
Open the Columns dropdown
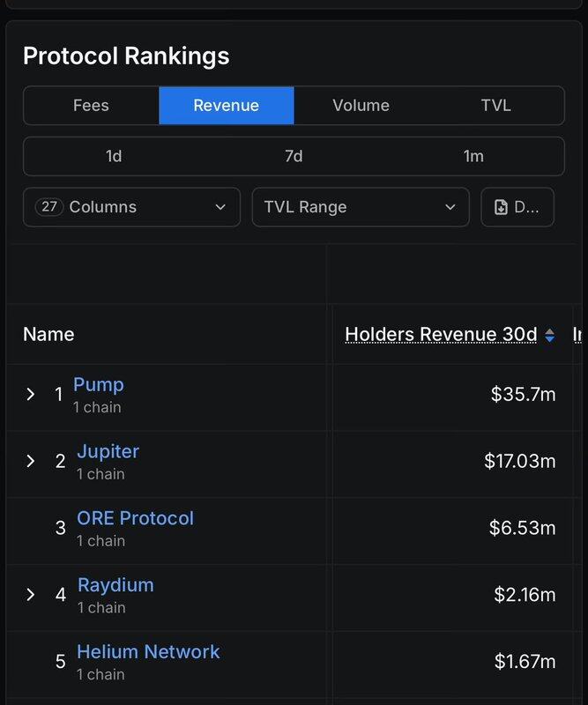click(x=131, y=207)
